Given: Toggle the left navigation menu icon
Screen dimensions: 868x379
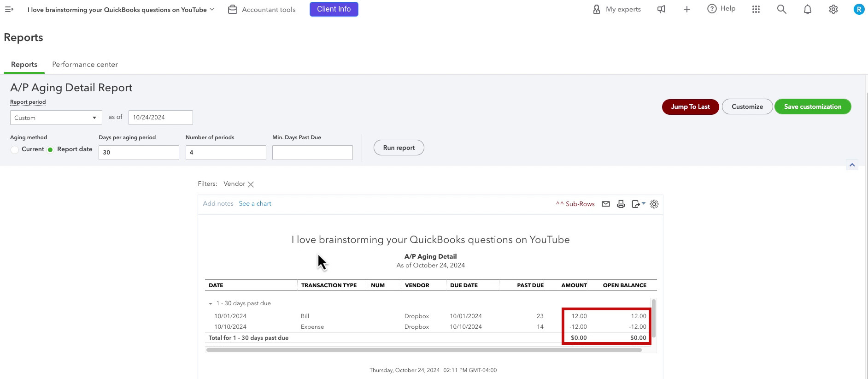Looking at the screenshot, I should point(9,9).
